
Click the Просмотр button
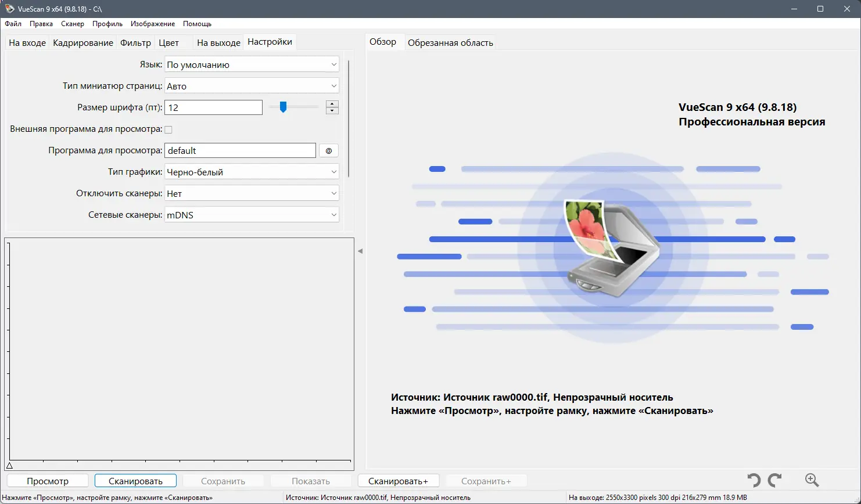click(47, 480)
